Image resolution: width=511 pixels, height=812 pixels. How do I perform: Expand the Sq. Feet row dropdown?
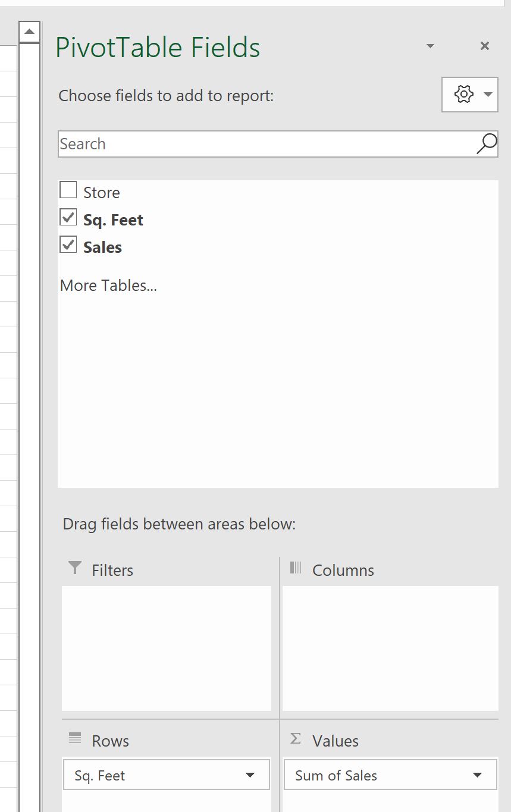[x=250, y=775]
